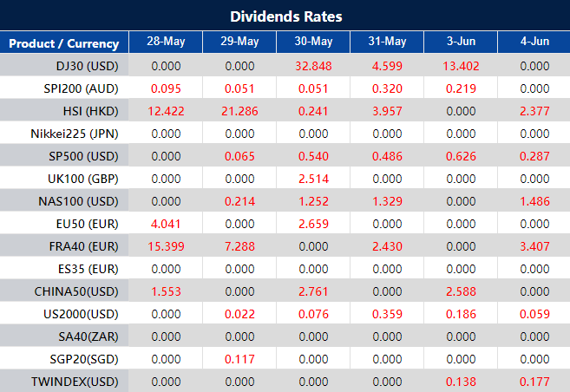This screenshot has width=570, height=392.
Task: Select the 1.486 value for NAS100
Action: coord(533,200)
